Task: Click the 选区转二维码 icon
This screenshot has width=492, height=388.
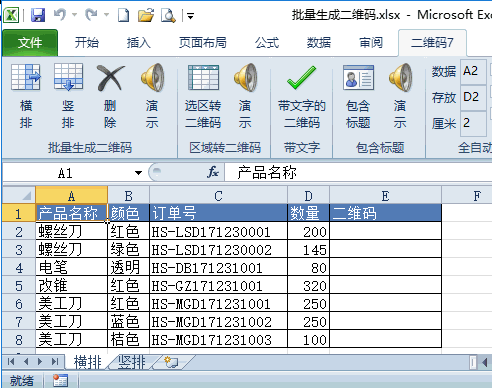Action: 203,77
